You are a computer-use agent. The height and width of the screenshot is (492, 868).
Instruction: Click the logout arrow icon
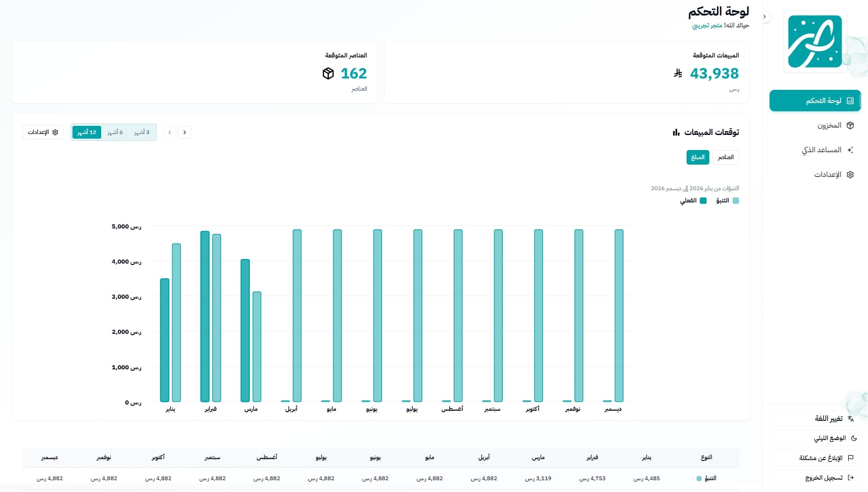click(x=850, y=477)
